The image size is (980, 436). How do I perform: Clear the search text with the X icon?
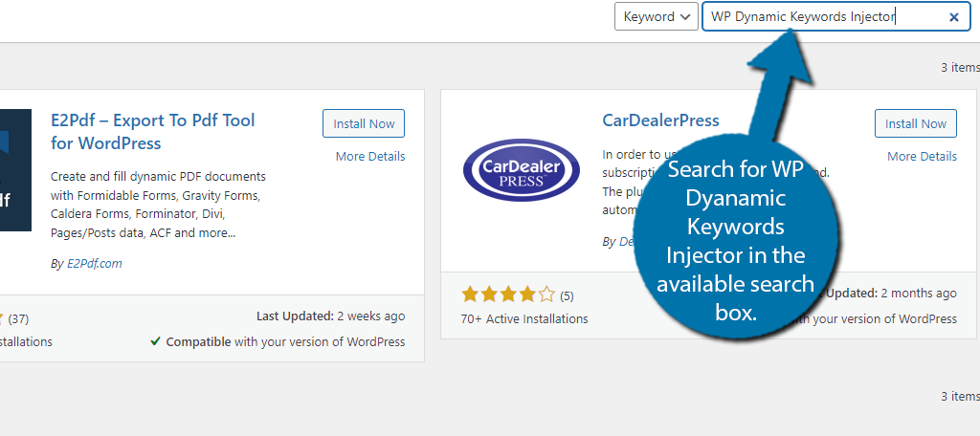954,17
